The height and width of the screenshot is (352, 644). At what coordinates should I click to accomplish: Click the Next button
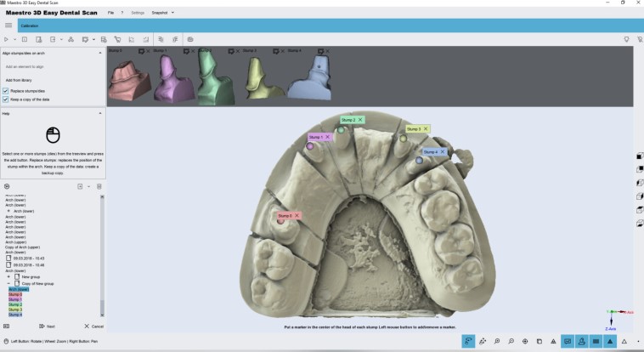pyautogui.click(x=48, y=326)
